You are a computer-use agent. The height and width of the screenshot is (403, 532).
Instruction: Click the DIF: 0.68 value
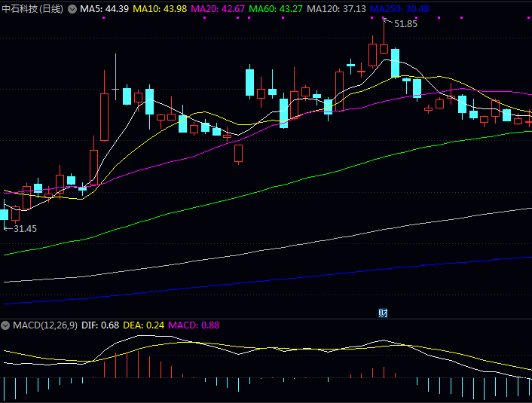click(x=100, y=325)
